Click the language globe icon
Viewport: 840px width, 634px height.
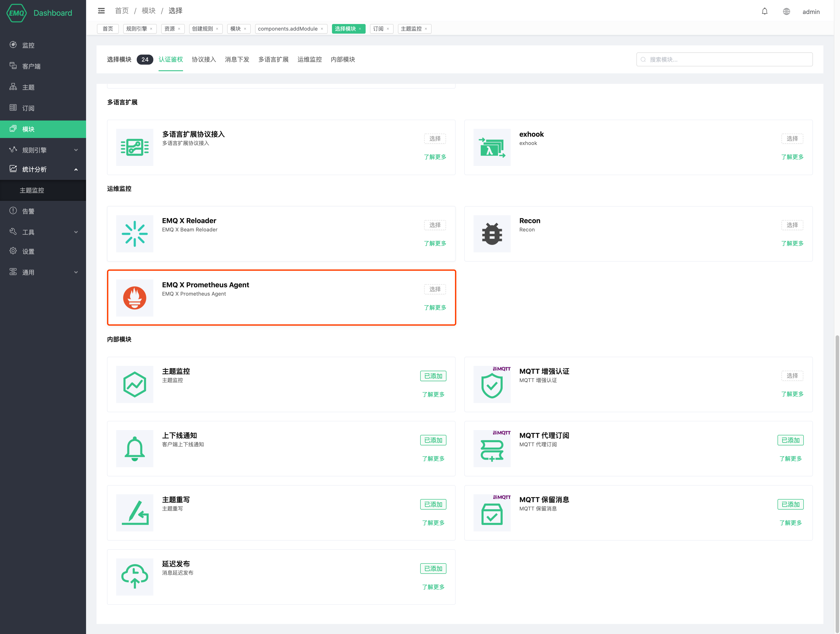786,11
